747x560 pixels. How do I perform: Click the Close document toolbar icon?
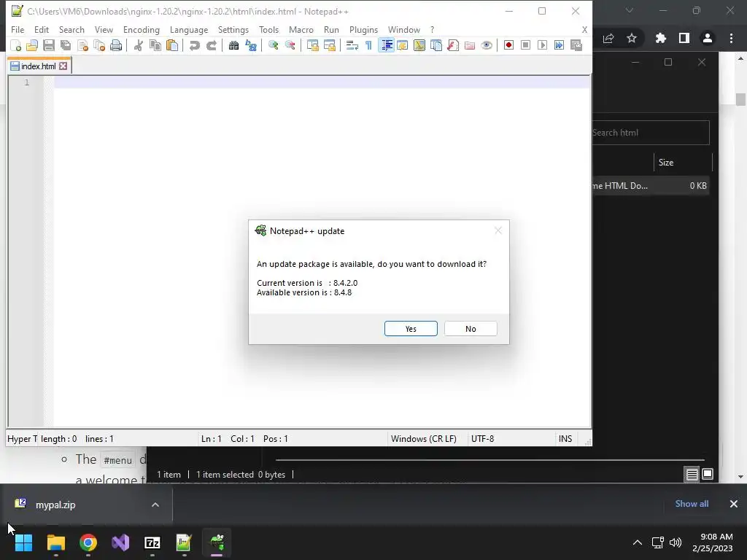coord(82,45)
